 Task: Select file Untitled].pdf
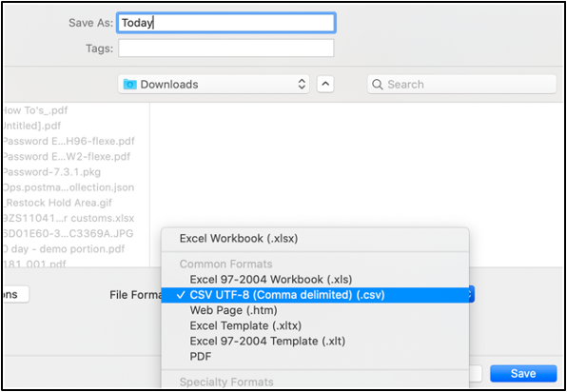tap(31, 126)
